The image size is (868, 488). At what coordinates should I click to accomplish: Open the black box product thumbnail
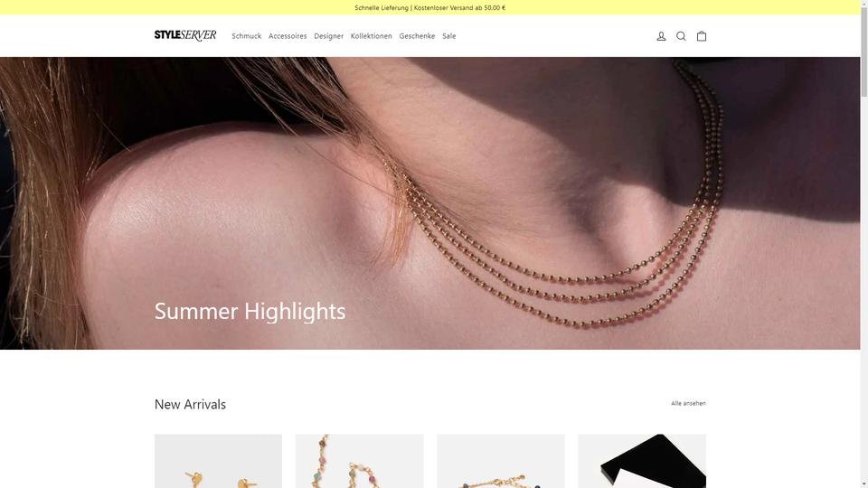click(642, 461)
